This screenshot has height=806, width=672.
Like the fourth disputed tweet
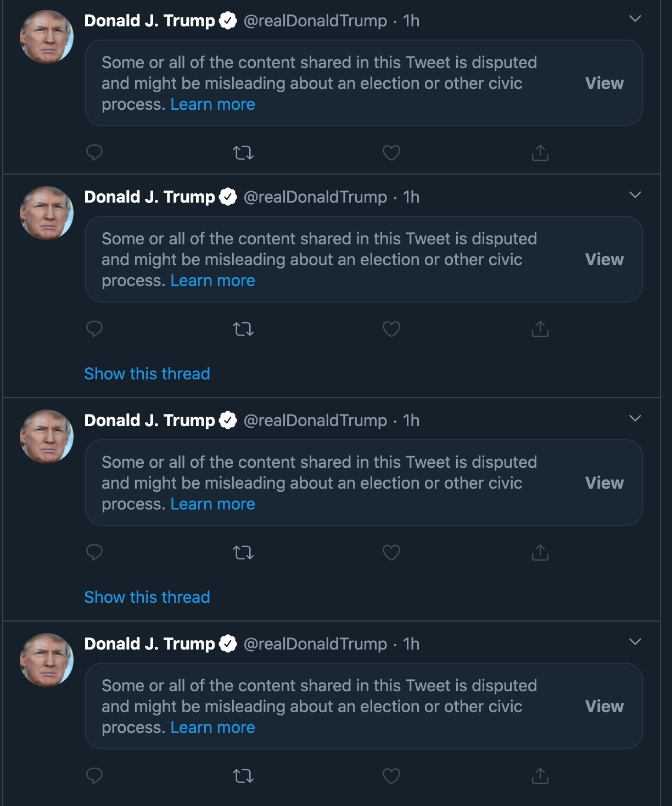(x=391, y=775)
